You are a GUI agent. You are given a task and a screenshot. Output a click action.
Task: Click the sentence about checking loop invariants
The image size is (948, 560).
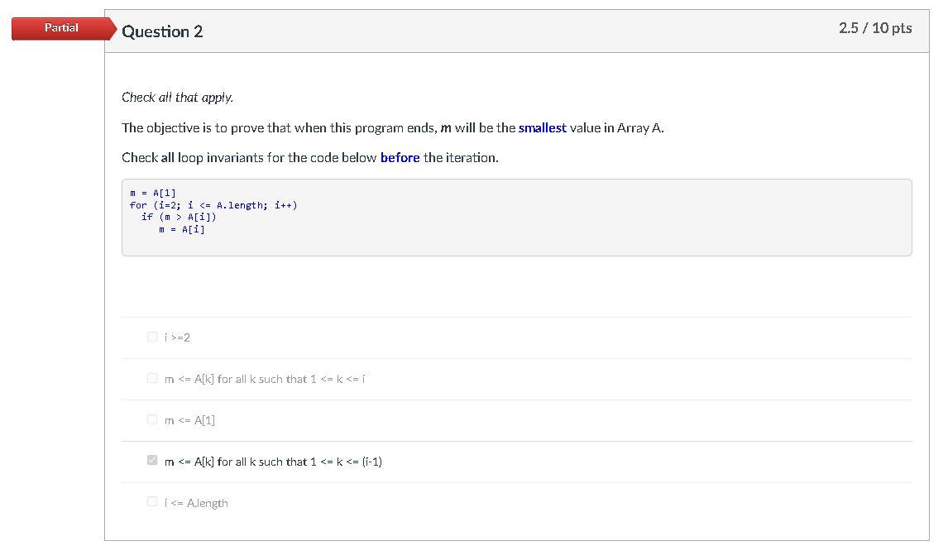310,157
